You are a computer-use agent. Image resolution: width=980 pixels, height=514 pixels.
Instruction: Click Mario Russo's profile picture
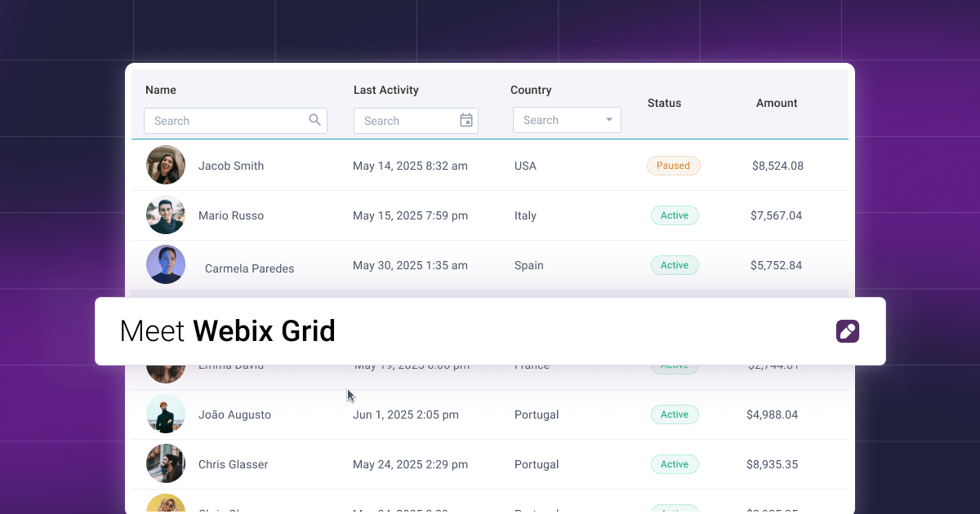tap(166, 215)
